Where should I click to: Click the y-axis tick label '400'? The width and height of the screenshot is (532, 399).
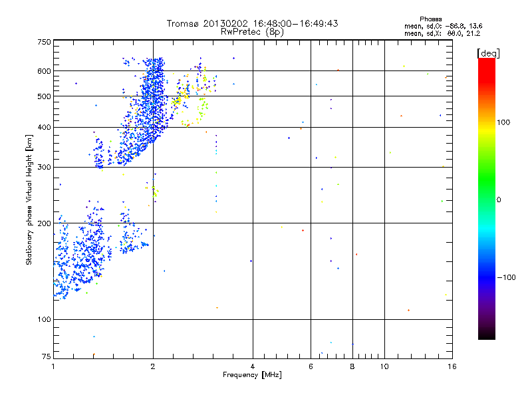(x=45, y=128)
